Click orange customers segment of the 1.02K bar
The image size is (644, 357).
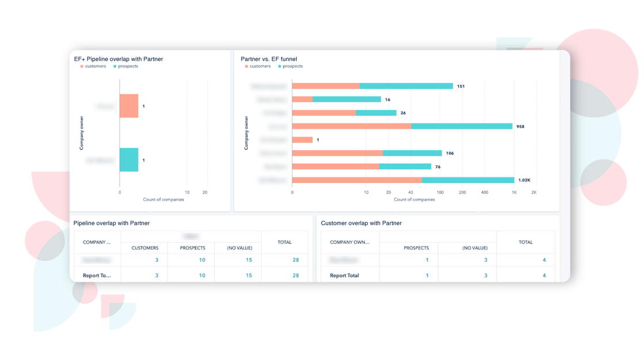357,181
